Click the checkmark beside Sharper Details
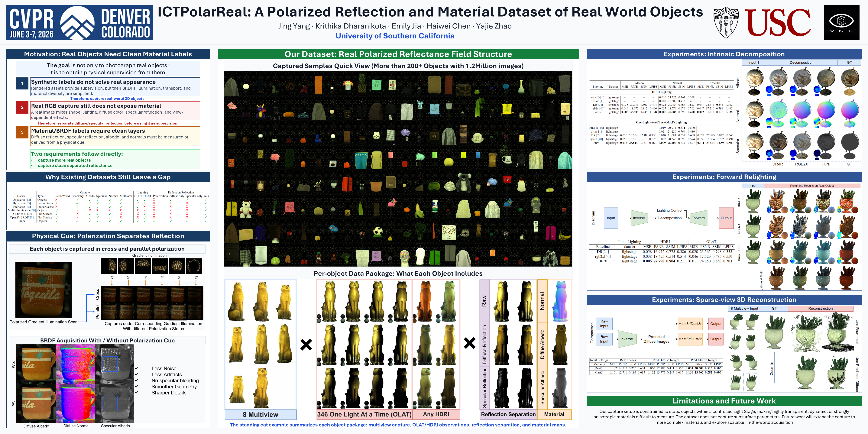This screenshot has height=434, width=868. point(137,393)
